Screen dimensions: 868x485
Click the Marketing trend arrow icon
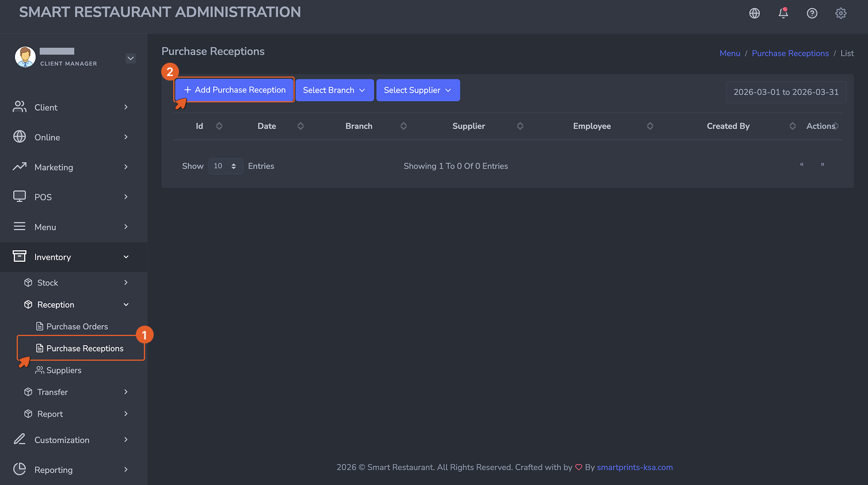(20, 167)
